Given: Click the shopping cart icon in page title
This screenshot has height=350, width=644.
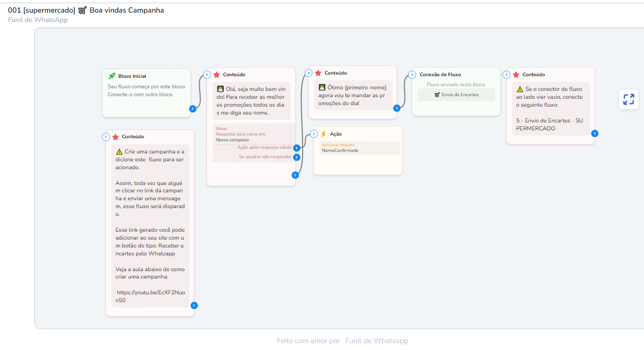Looking at the screenshot, I should point(82,10).
